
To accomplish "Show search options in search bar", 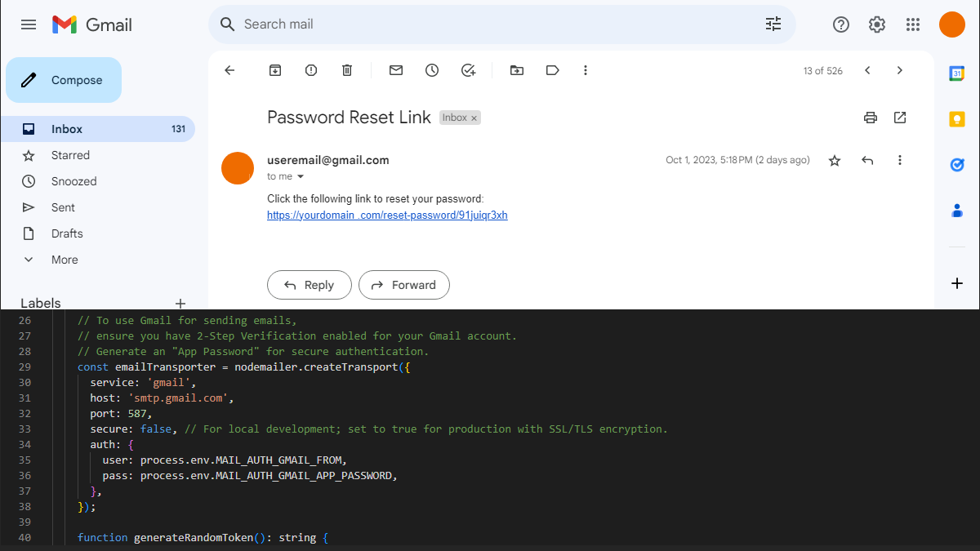I will point(773,24).
